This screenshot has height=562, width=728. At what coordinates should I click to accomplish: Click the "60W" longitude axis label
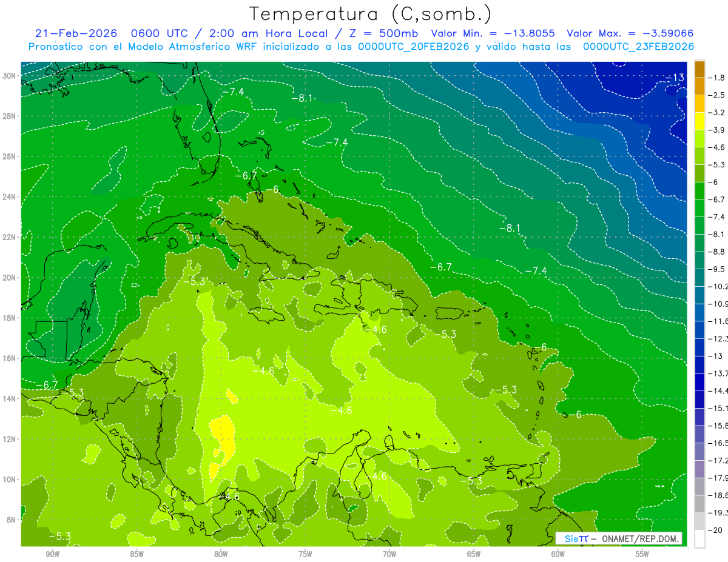pos(558,555)
